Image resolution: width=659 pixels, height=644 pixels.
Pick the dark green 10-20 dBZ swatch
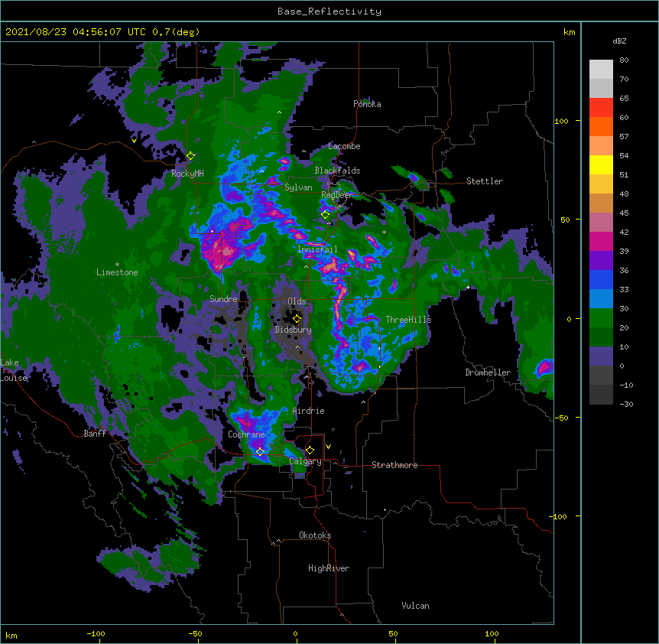[x=601, y=337]
